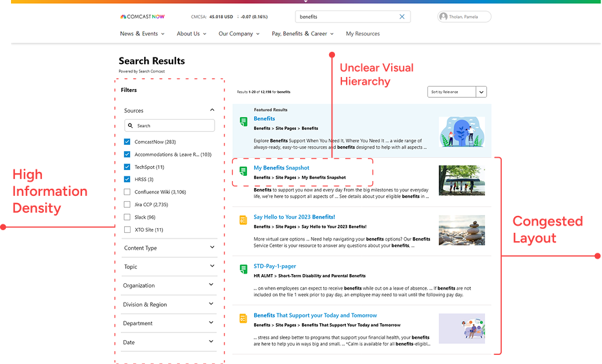This screenshot has width=602, height=364.
Task: Click breadcrumb 'HR ALMT > Short-Term Disability and Parental Benefits'
Action: (310, 275)
